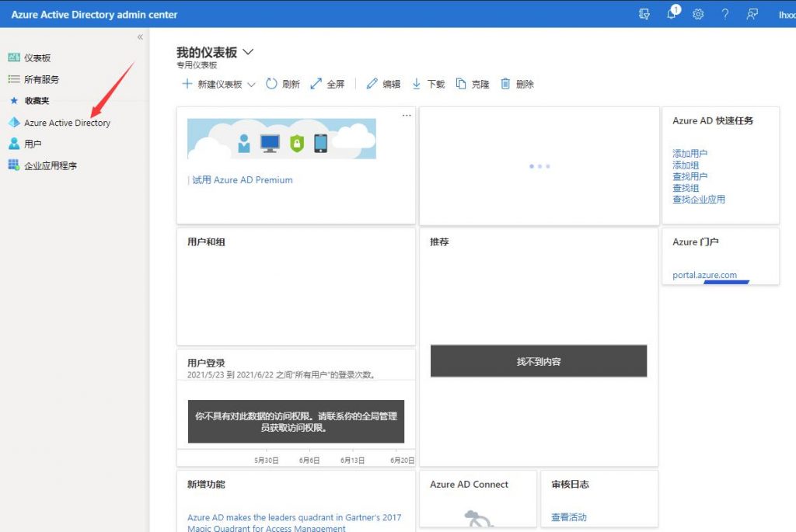The image size is (796, 532).
Task: Click the 推荐 tile title
Action: (440, 242)
